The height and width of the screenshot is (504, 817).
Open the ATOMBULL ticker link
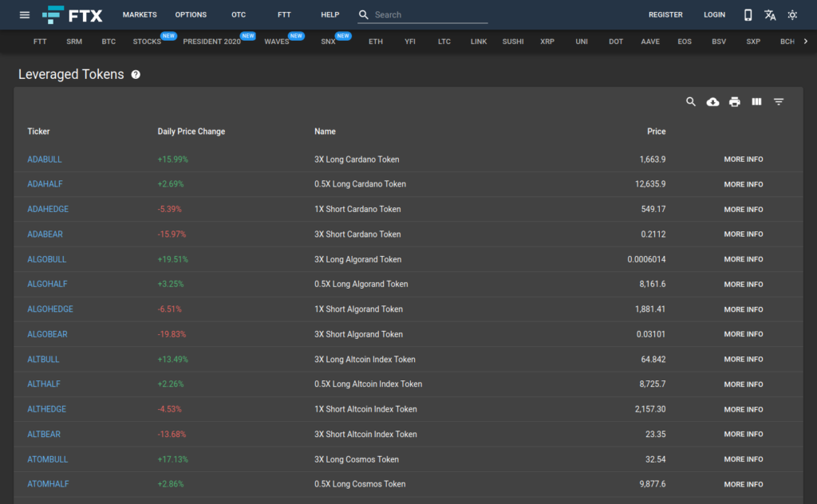47,459
